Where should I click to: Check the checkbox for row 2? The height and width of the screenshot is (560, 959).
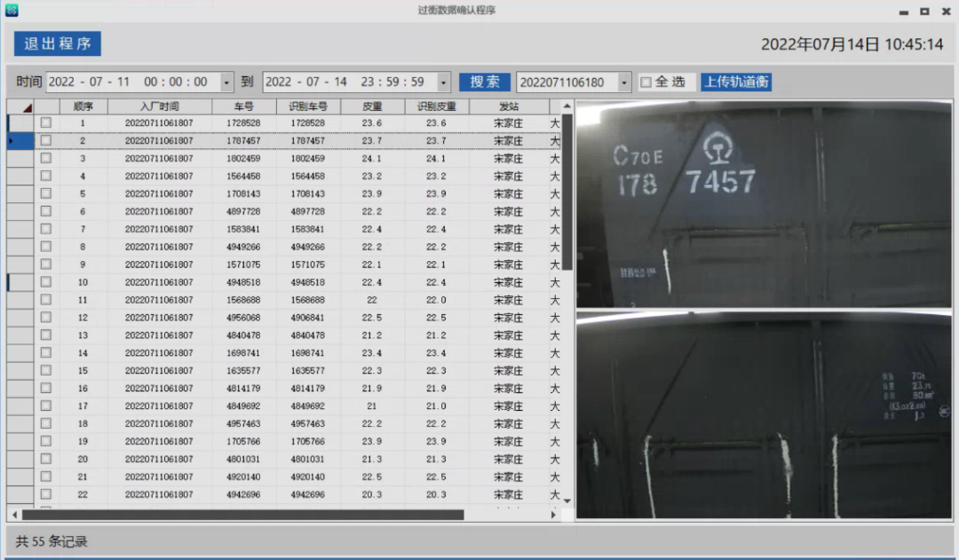46,140
